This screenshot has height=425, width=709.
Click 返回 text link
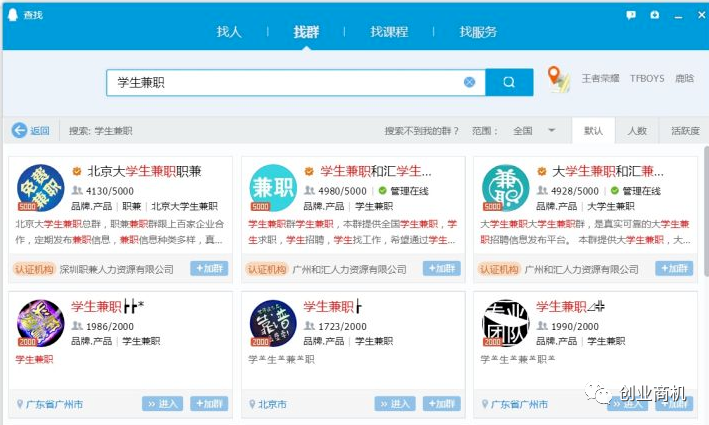[x=40, y=131]
